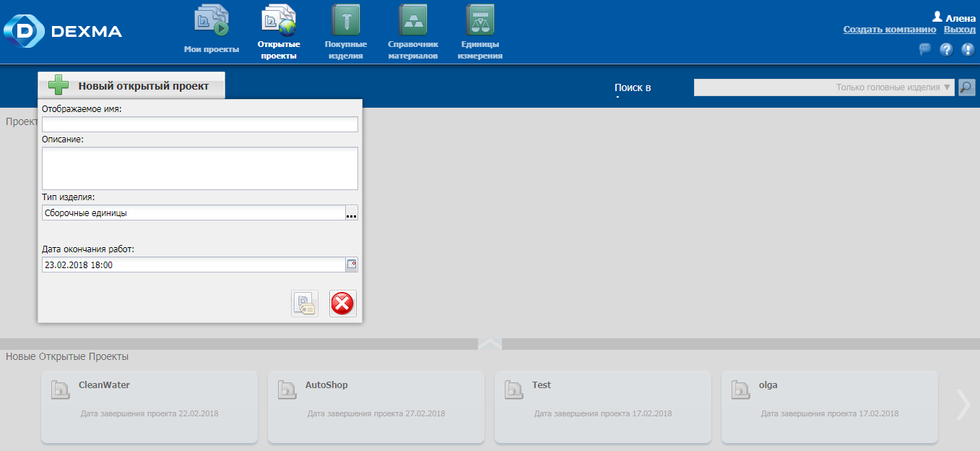The height and width of the screenshot is (451, 980).
Task: Click the Test project icon
Action: point(514,389)
